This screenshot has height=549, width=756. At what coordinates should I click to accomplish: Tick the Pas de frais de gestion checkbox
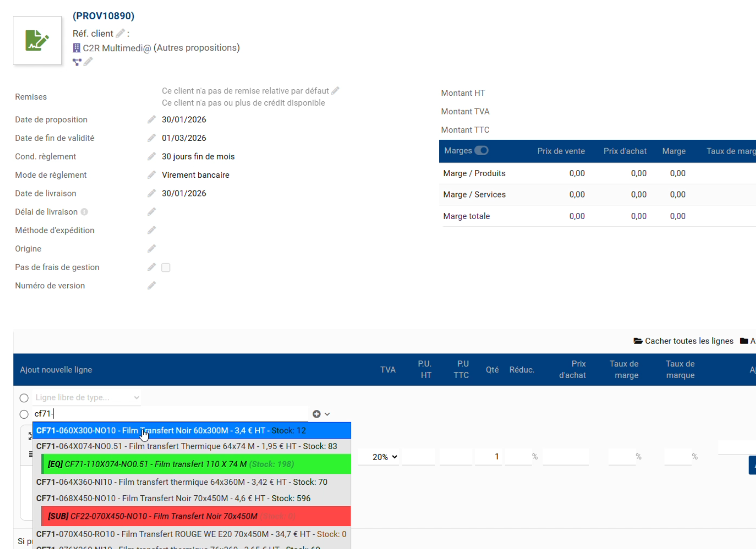[166, 268]
